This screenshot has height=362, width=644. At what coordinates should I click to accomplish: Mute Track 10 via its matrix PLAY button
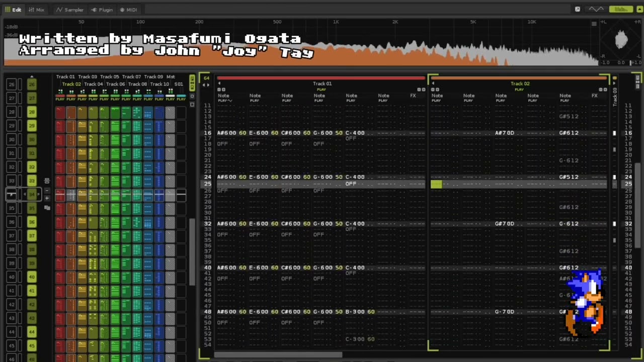tap(159, 99)
